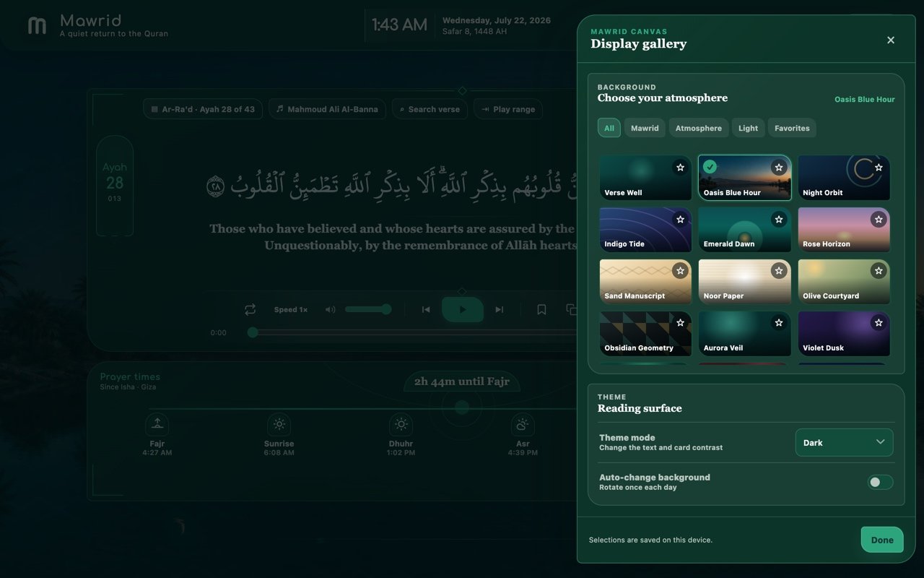924x578 pixels.
Task: Click Oasis Blue Hour current selection label
Action: (x=864, y=99)
